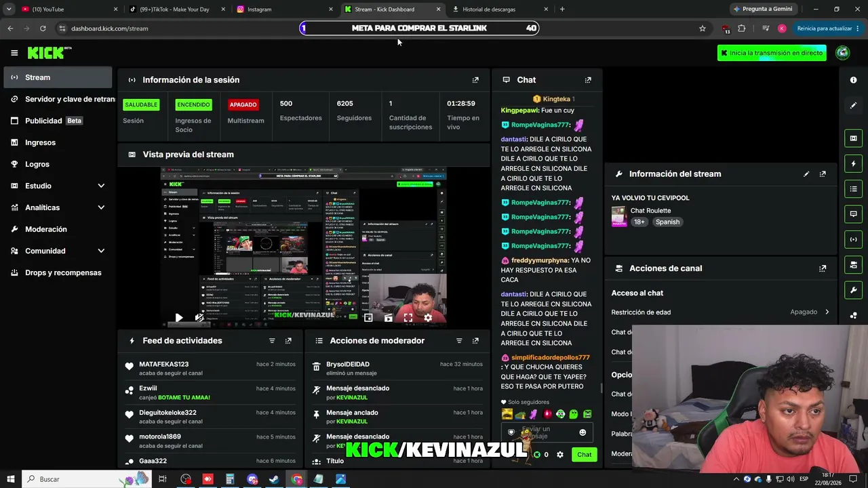Click the 18+ tag in stream info

639,222
